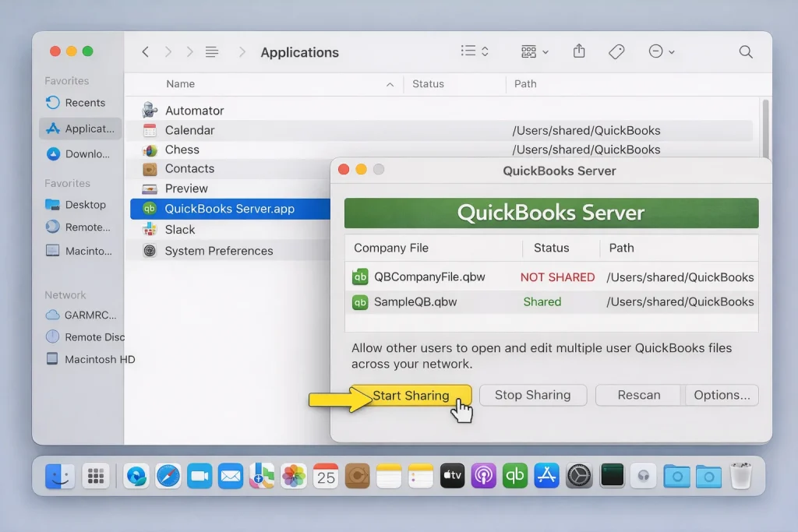Click the Finder window scrollbar
The width and height of the screenshot is (798, 532).
click(x=765, y=129)
